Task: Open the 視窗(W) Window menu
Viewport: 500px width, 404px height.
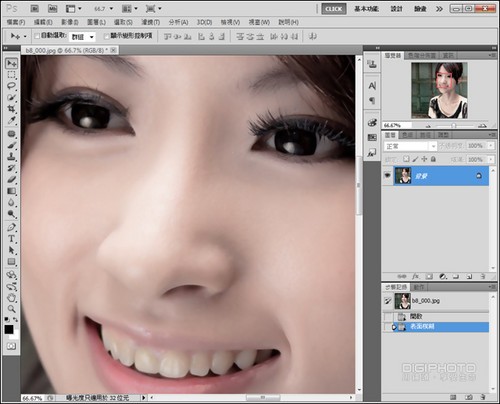Action: (x=259, y=22)
